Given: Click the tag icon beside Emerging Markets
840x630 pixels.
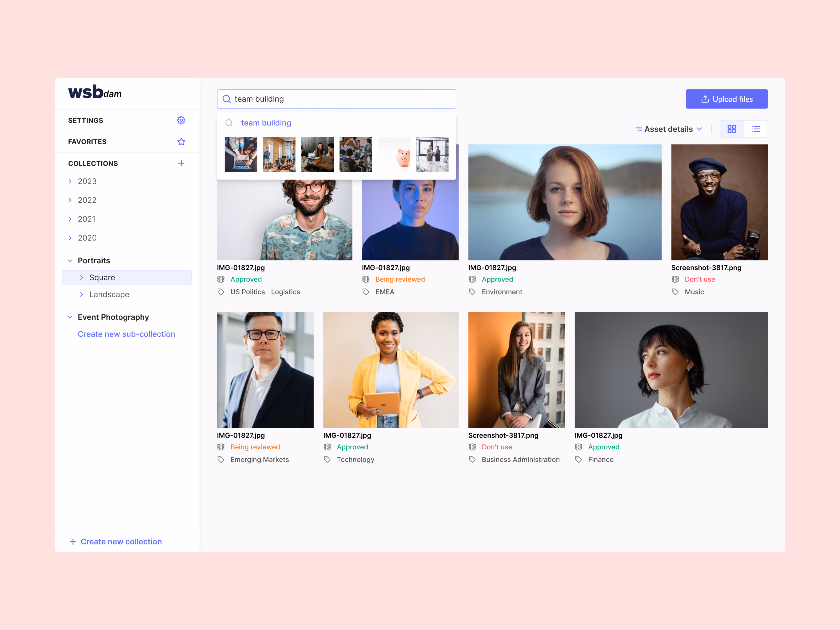Looking at the screenshot, I should pos(221,459).
